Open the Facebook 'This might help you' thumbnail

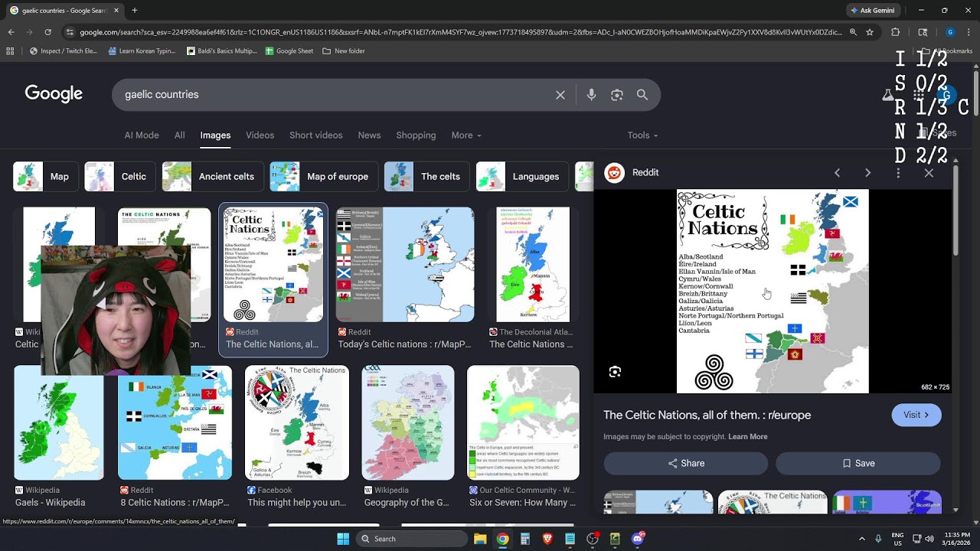(297, 422)
